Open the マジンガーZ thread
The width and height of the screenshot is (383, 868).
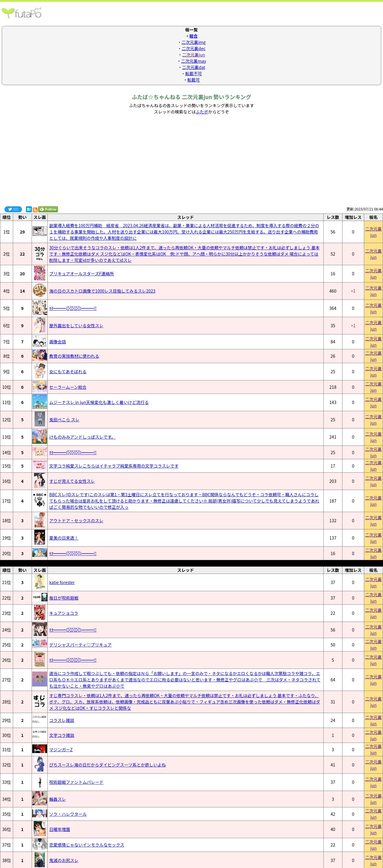tap(61, 749)
